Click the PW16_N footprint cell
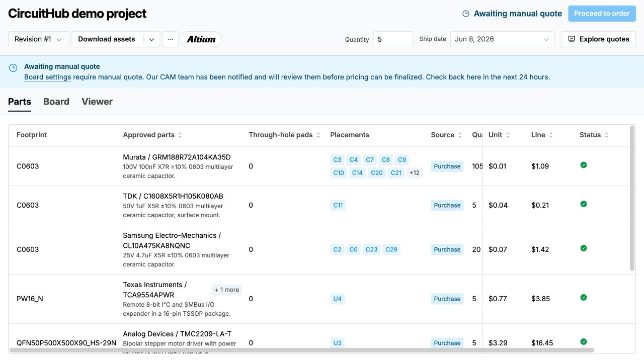Image resolution: width=644 pixels, height=362 pixels. (x=30, y=299)
